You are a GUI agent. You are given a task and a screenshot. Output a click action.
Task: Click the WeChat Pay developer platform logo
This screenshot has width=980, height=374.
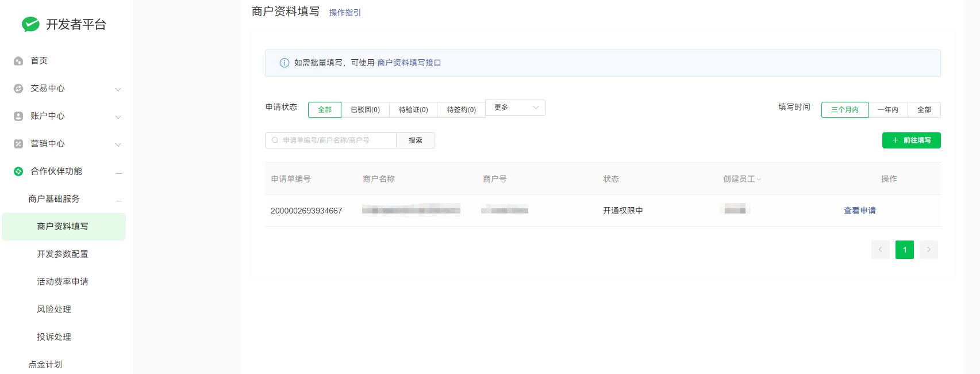point(30,24)
